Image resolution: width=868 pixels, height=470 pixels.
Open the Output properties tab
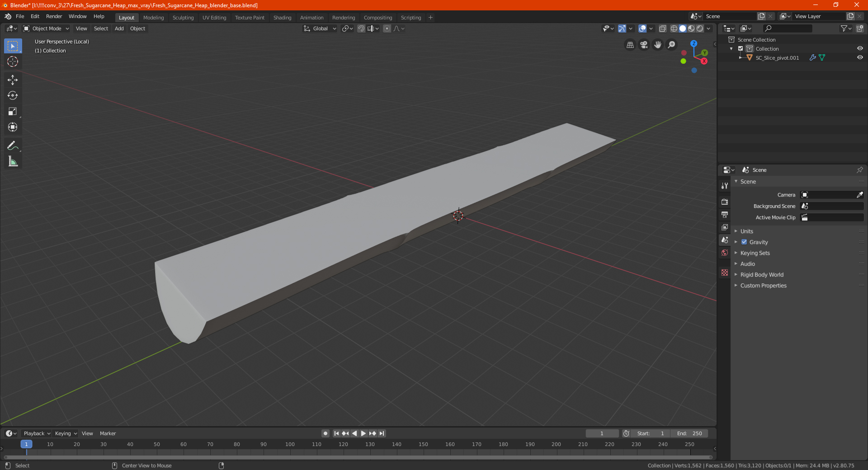click(725, 214)
